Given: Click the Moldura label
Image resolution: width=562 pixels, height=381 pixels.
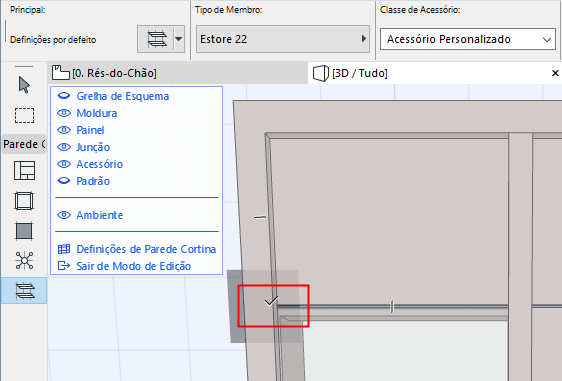Looking at the screenshot, I should tap(97, 113).
